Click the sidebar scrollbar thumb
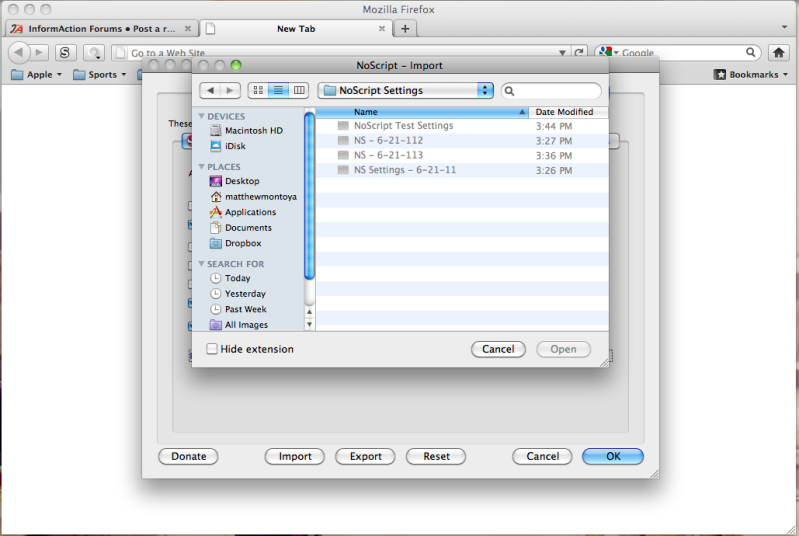Viewport: 799px width, 536px height. (309, 196)
